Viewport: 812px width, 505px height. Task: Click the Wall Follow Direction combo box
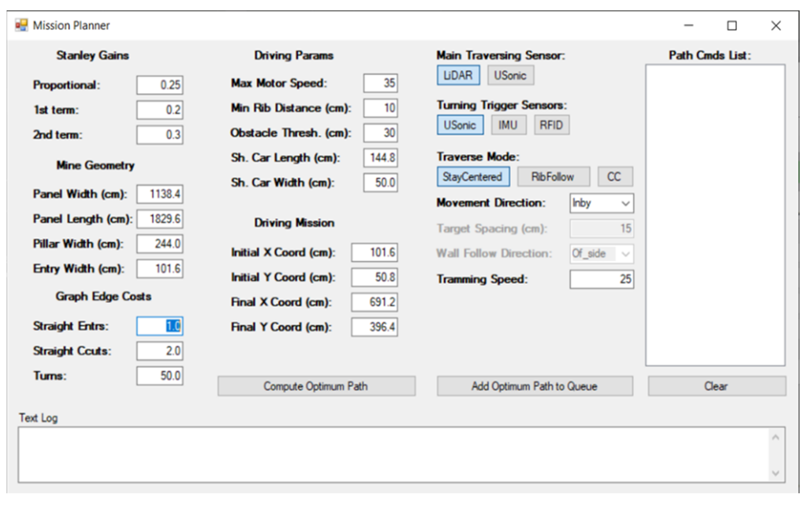pos(601,254)
